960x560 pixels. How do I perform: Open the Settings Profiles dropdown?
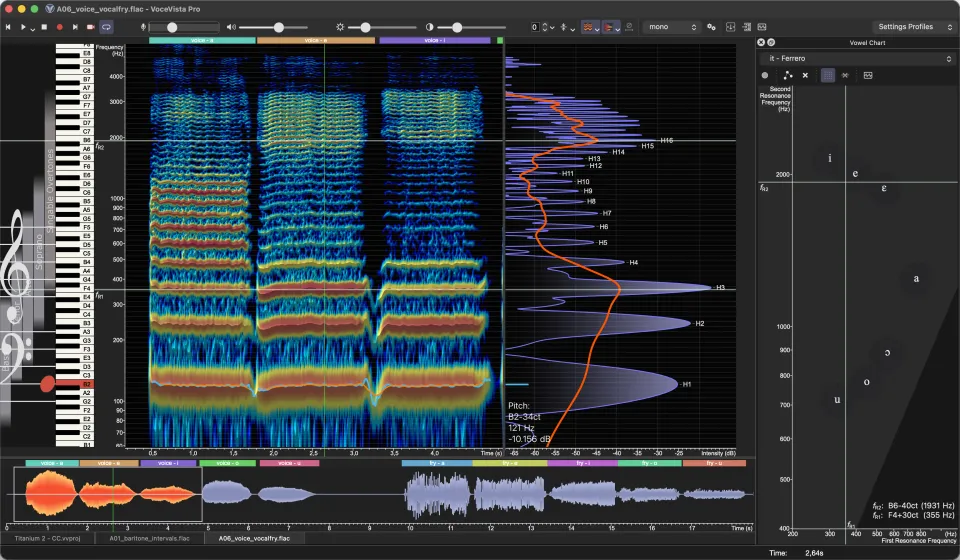point(914,27)
